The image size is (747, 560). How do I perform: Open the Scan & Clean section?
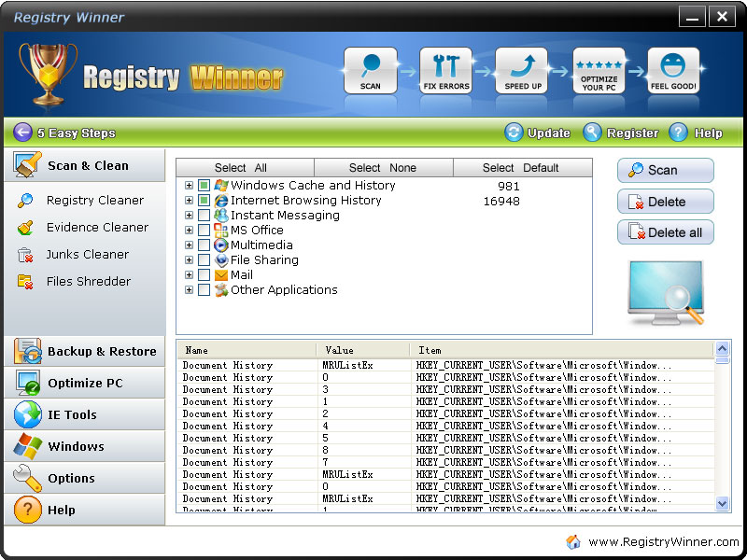[x=84, y=165]
